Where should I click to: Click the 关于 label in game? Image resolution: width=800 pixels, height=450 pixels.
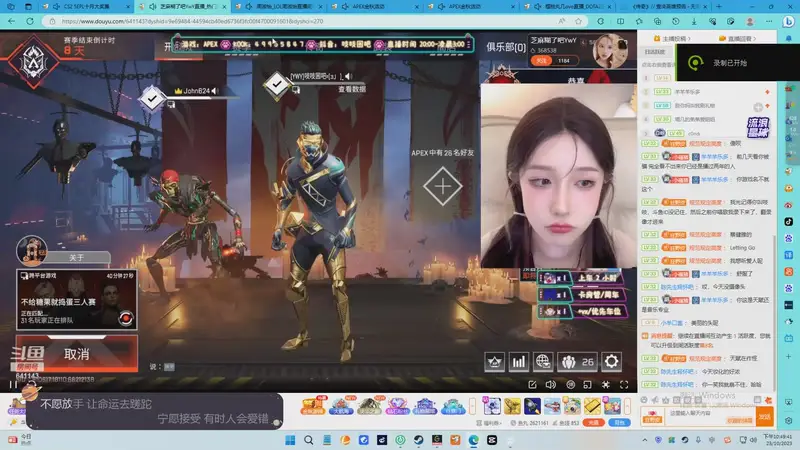tap(77, 258)
